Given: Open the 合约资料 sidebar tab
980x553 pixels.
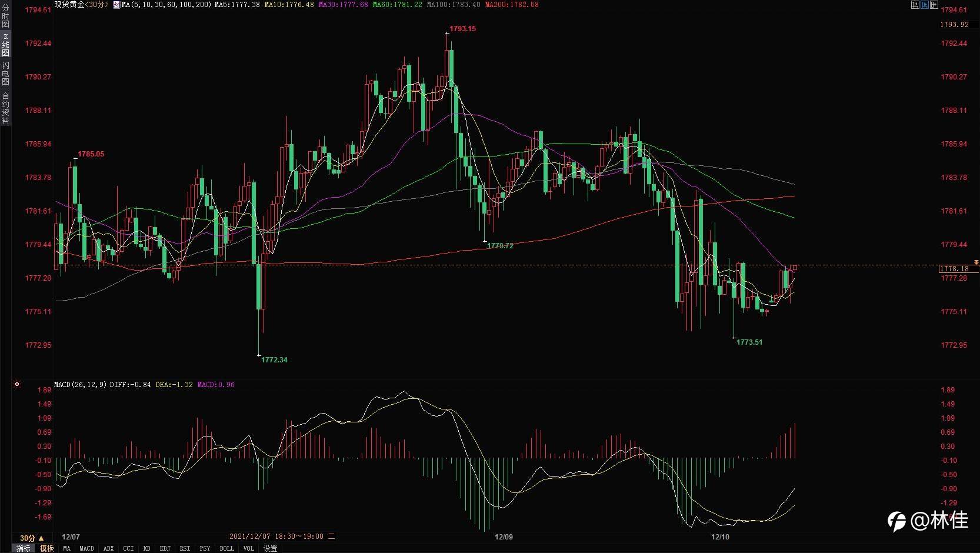Looking at the screenshot, I should point(5,108).
